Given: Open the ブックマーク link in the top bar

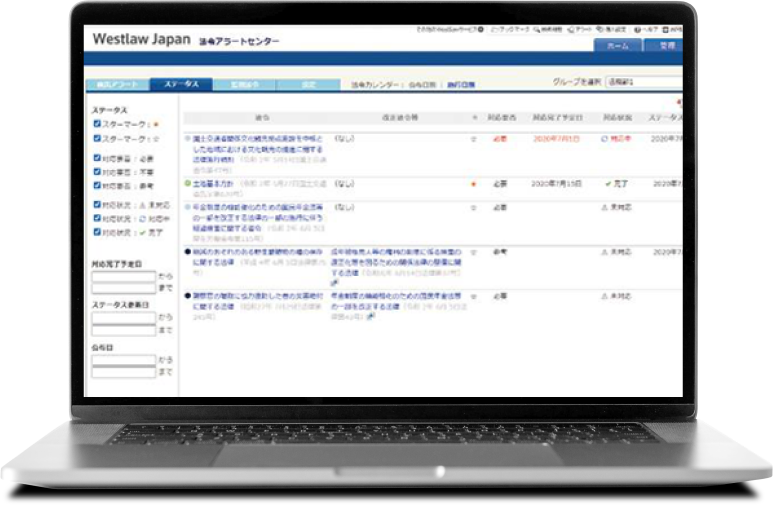Looking at the screenshot, I should point(510,30).
